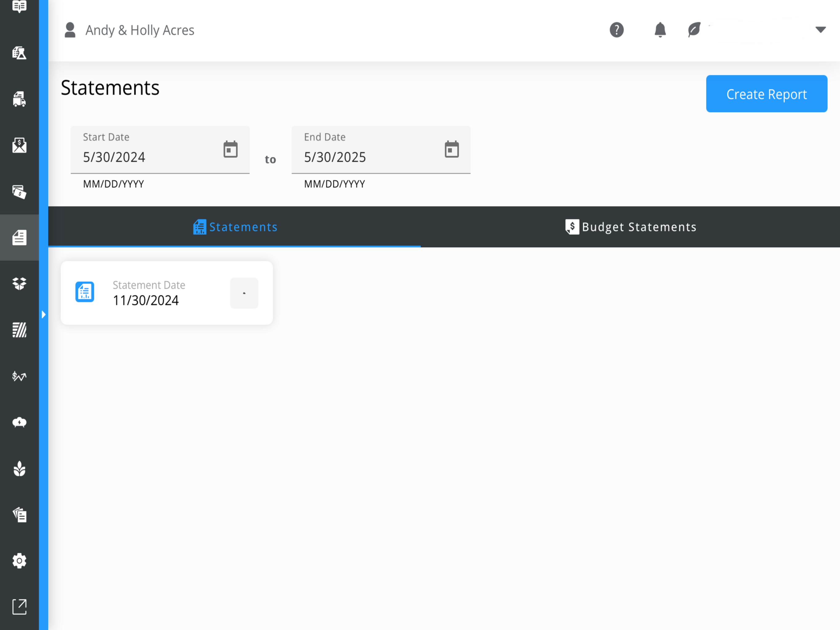
Task: Expand the sidebar using the arrow handle
Action: point(44,315)
